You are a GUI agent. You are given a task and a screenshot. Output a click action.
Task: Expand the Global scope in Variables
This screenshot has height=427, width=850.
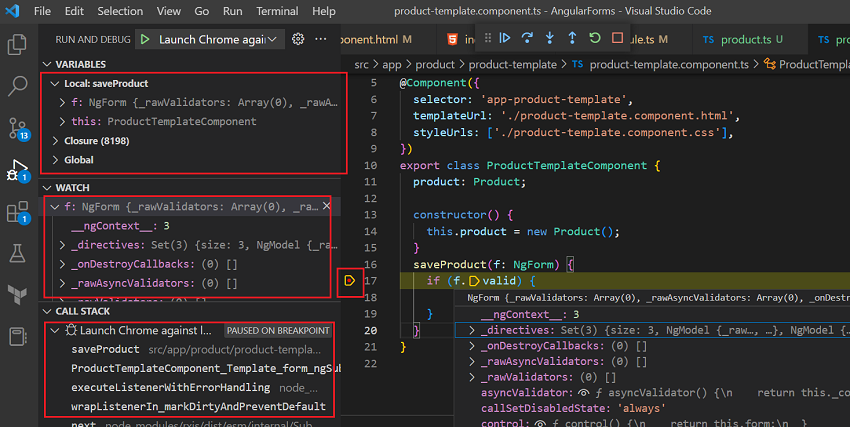tap(78, 160)
